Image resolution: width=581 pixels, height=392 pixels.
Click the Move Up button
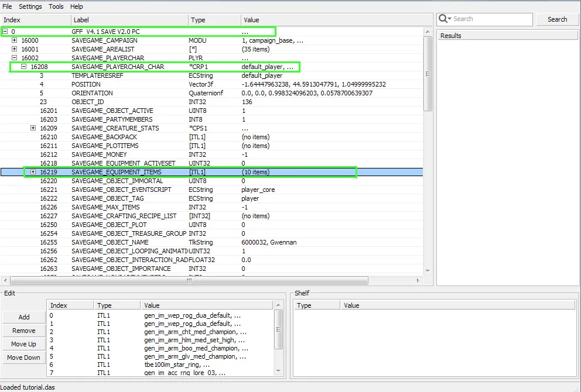point(24,344)
